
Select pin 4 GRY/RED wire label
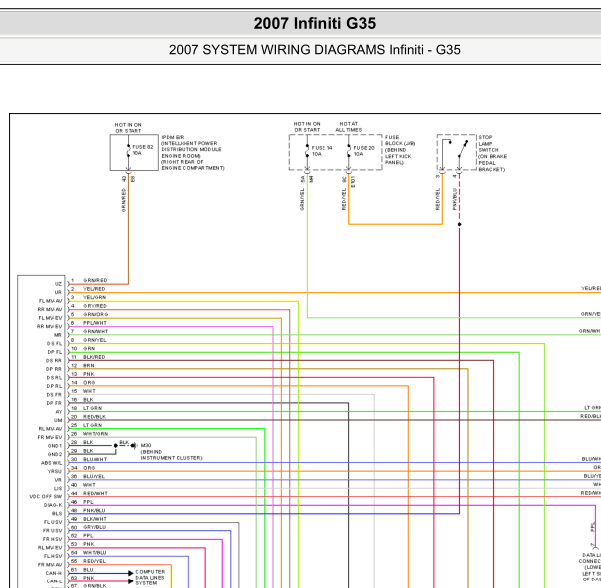coord(95,306)
